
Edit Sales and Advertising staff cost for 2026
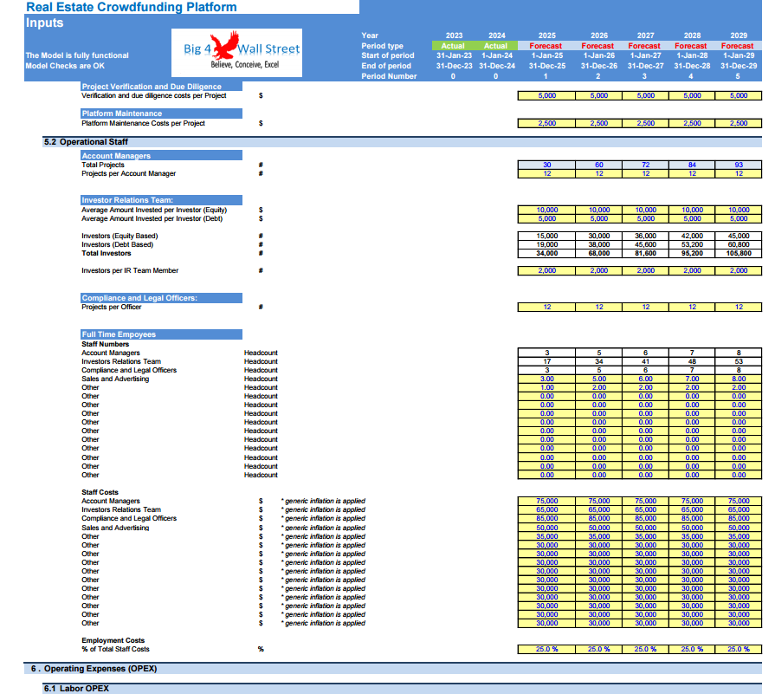click(598, 528)
